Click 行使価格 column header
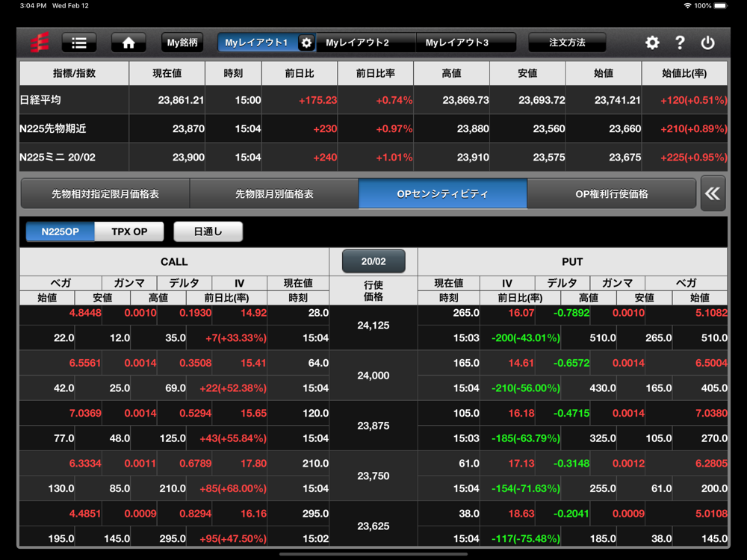 (373, 290)
